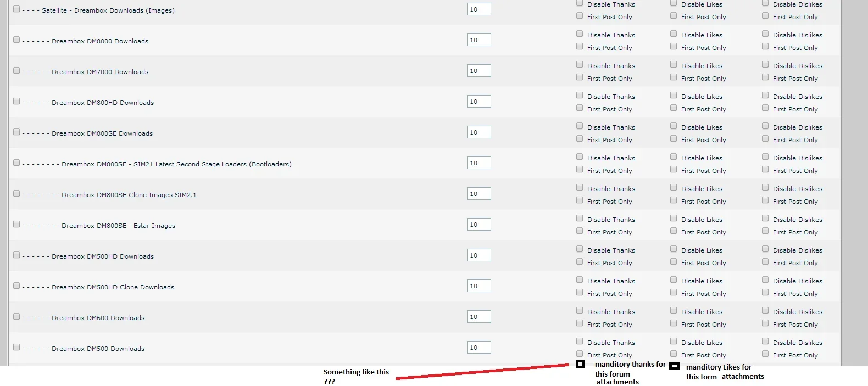
Task: Toggle Disable Likes for DM800HD Downloads
Action: pyautogui.click(x=674, y=95)
